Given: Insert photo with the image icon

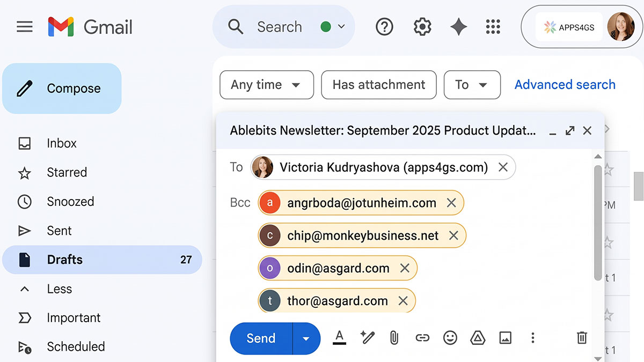Looking at the screenshot, I should (x=505, y=338).
